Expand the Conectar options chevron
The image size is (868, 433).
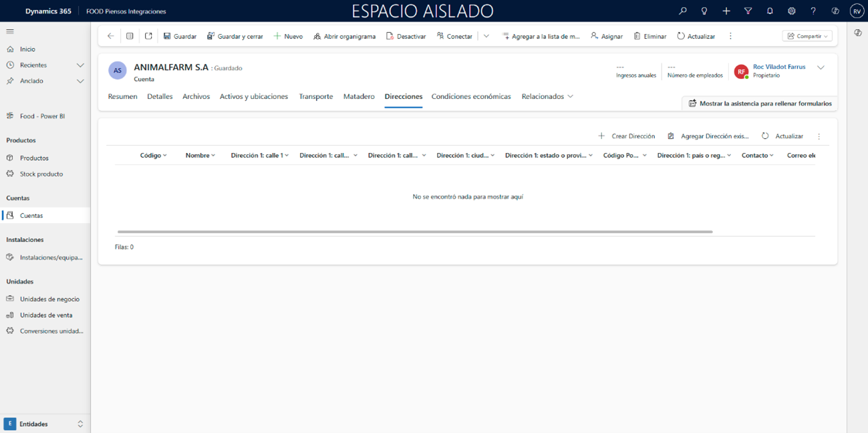tap(486, 36)
